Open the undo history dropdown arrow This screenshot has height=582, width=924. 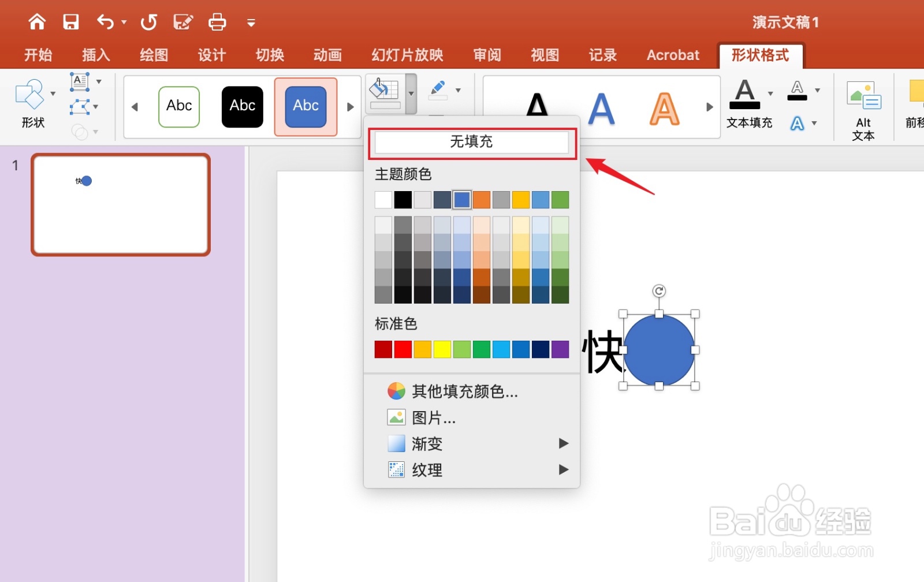(124, 23)
